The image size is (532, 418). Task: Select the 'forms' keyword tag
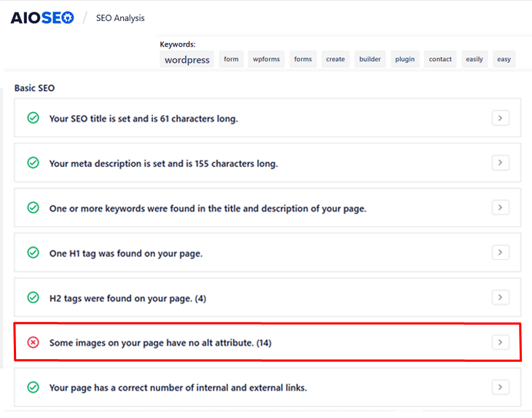(x=303, y=59)
